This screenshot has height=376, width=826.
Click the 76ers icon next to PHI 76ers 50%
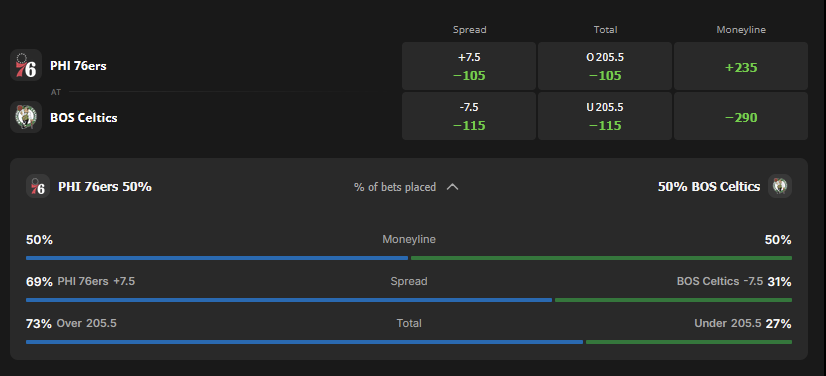click(x=38, y=186)
